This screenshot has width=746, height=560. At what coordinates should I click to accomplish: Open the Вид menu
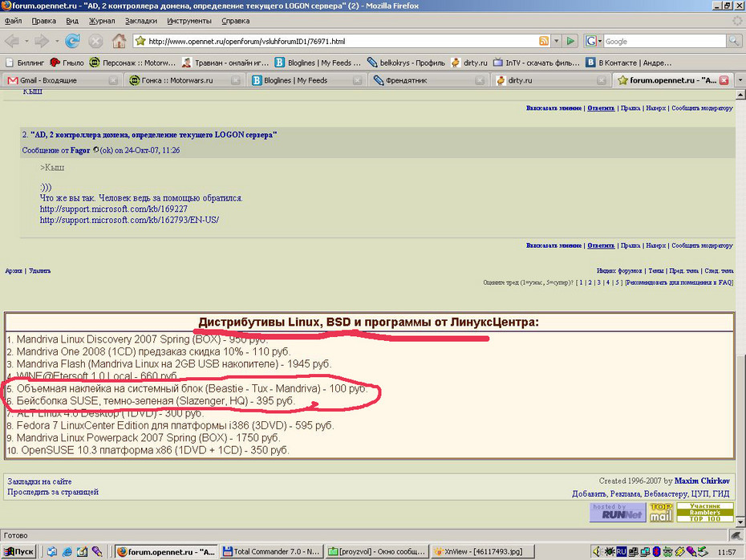point(72,21)
